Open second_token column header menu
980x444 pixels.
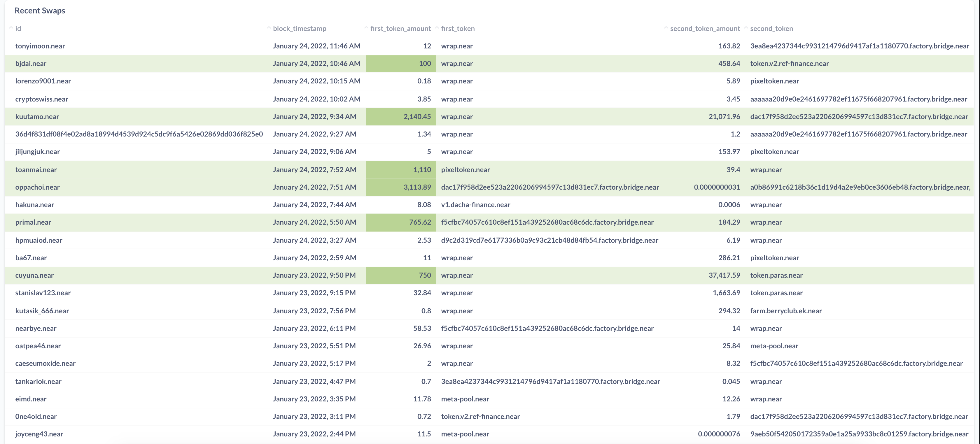(771, 29)
